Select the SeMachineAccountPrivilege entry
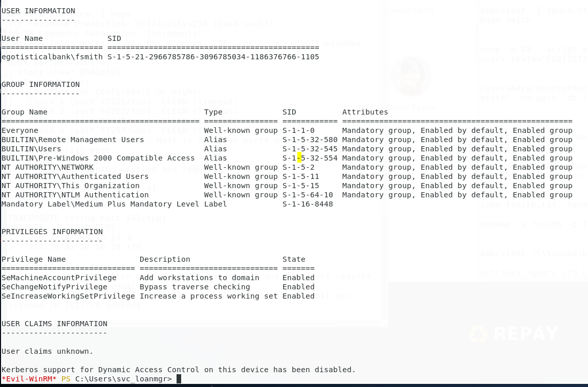The image size is (588, 387). pos(59,278)
